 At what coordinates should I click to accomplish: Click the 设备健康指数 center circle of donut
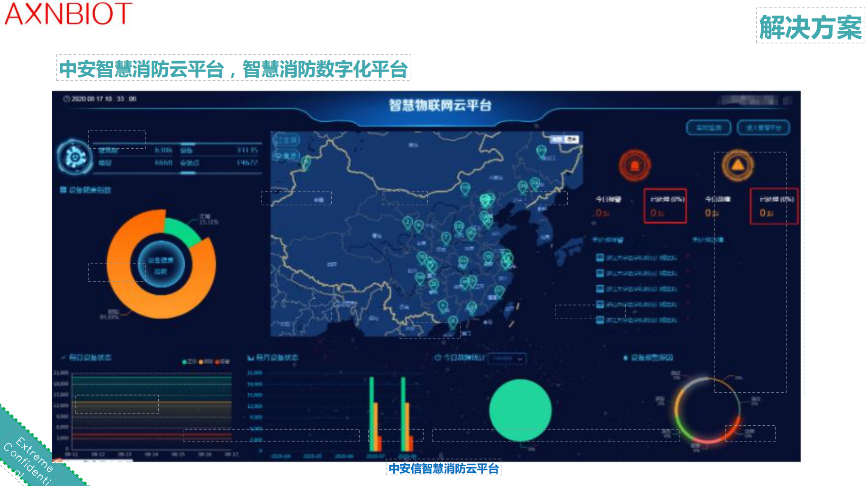[x=161, y=265]
